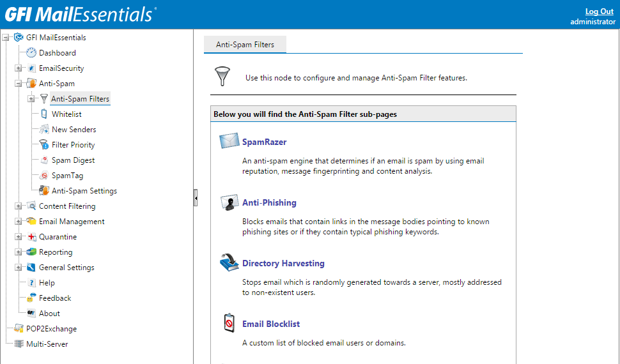Click the Email Blocklist clipboard icon
This screenshot has height=364, width=620.
[229, 323]
